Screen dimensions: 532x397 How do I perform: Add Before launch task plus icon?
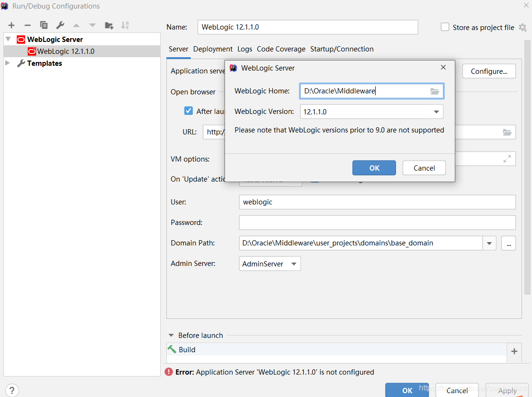point(514,351)
